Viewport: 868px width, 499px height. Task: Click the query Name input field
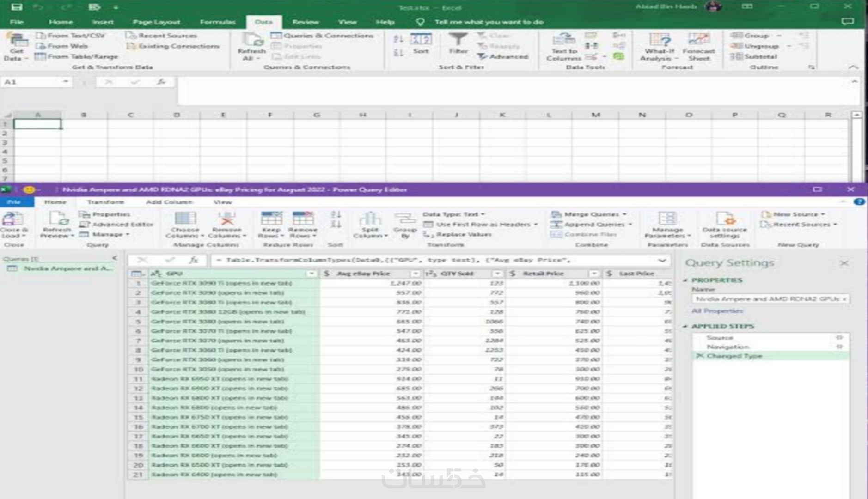pos(770,299)
